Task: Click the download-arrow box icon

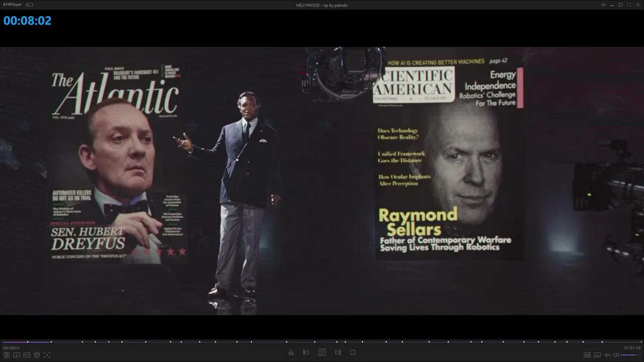Action: (17, 355)
